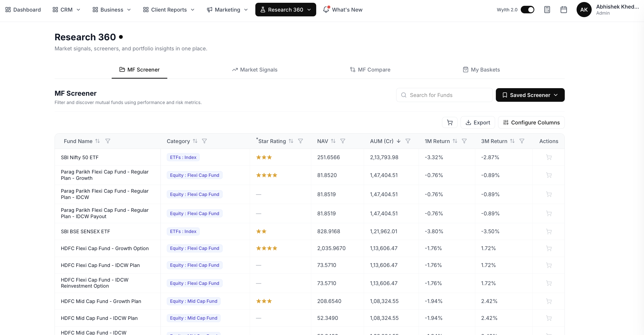Click Equity : Flexi Cap Fund tag for HDFC Flexi Cap Growth
Screen dimensions: 644x335
(x=195, y=248)
